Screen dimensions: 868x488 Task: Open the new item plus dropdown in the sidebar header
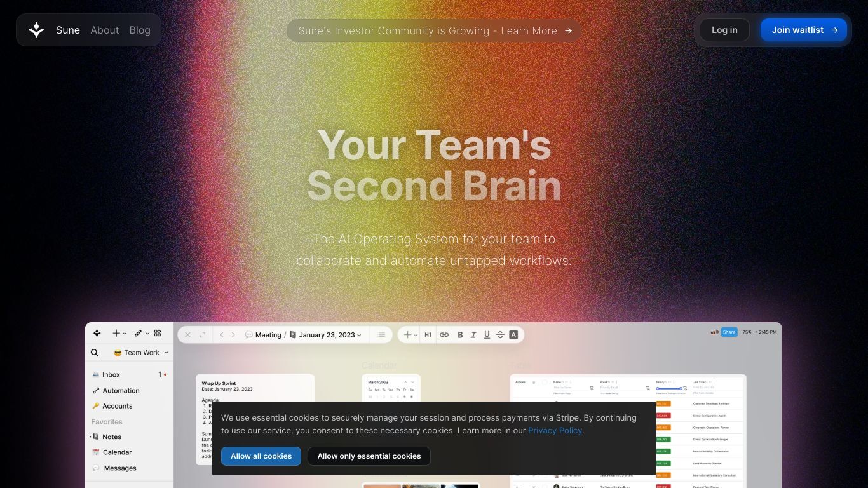(x=119, y=333)
